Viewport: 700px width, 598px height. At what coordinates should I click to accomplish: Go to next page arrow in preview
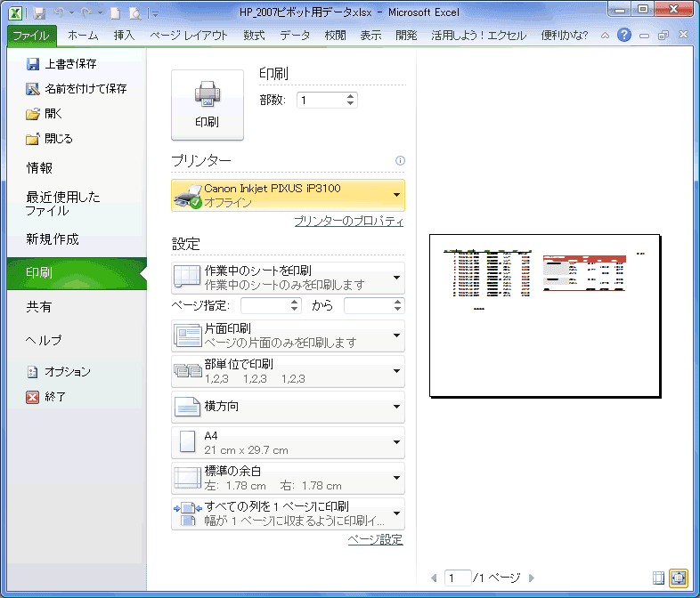[x=532, y=578]
